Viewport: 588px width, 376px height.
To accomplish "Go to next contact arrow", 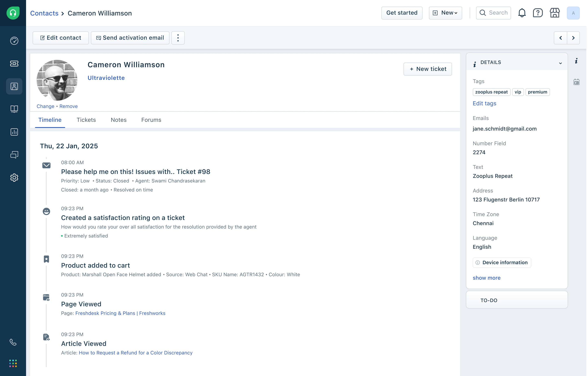I will [573, 38].
